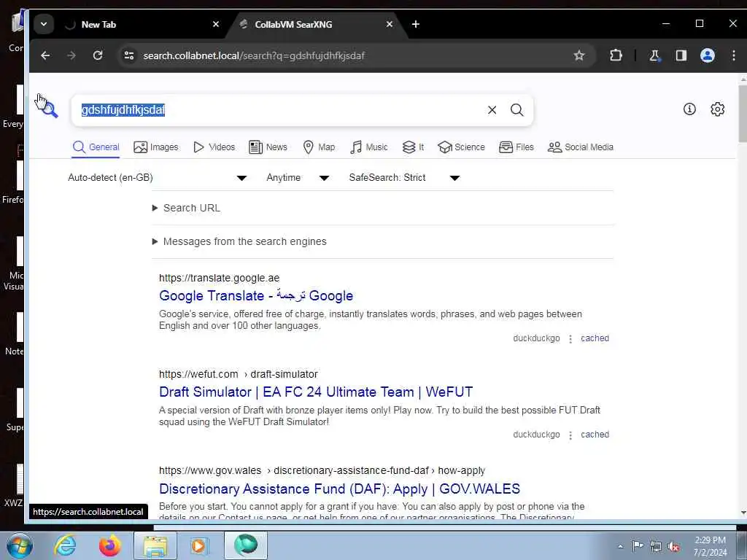
Task: Open Windows Explorer from the taskbar
Action: [155, 545]
